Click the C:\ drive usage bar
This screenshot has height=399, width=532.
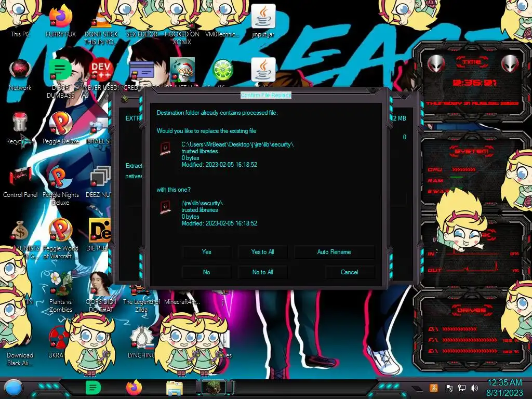pyautogui.click(x=459, y=329)
